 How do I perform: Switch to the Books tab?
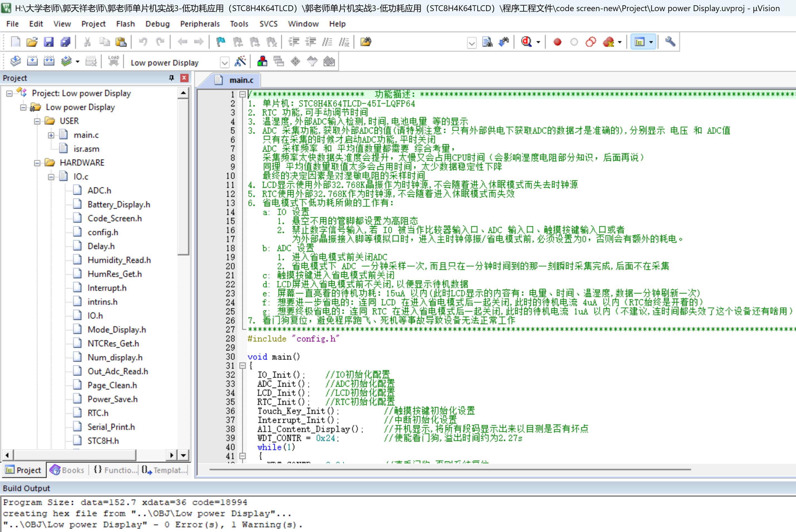[x=67, y=470]
